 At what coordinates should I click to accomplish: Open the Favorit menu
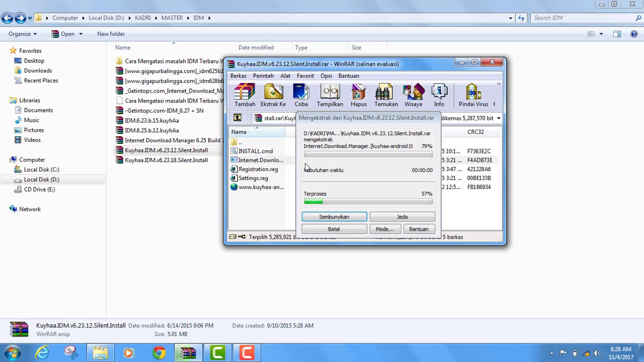[305, 76]
